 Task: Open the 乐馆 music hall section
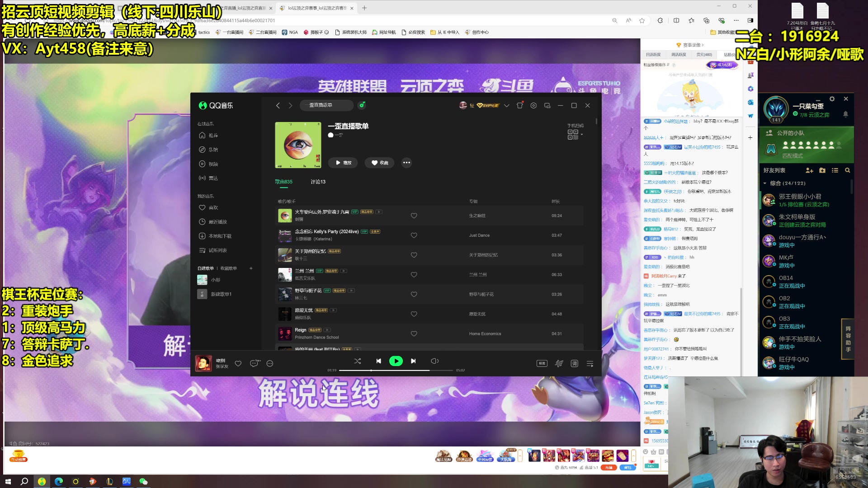[x=208, y=150]
